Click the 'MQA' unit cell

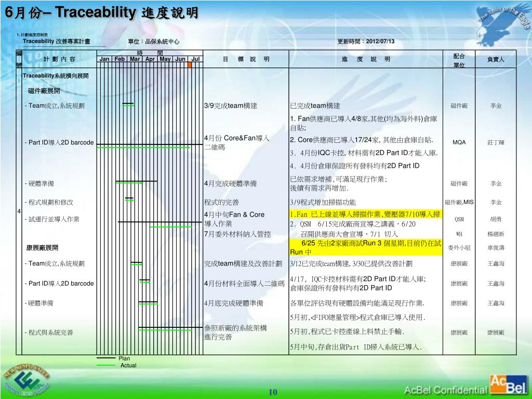[459, 142]
